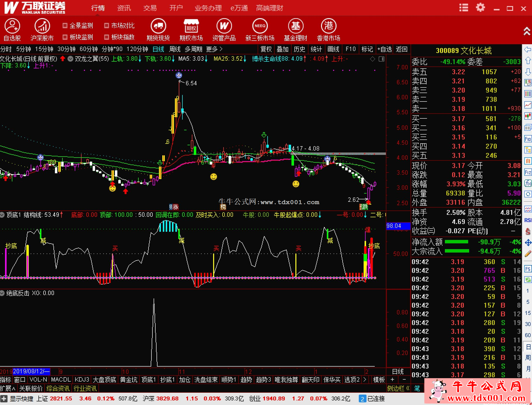Click the 画线 draw line button
Image resolution: width=532 pixels, height=405 pixels.
(333, 49)
